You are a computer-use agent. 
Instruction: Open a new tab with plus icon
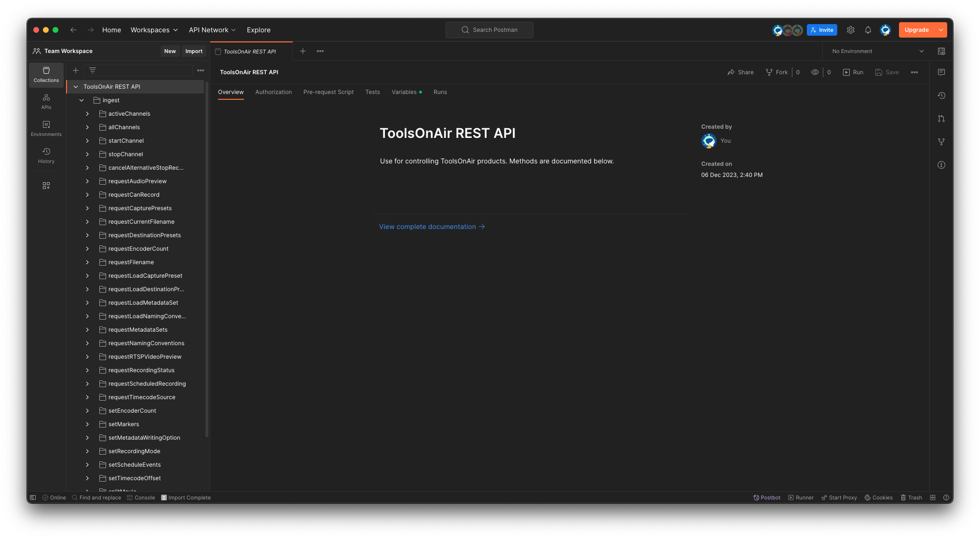pyautogui.click(x=303, y=51)
